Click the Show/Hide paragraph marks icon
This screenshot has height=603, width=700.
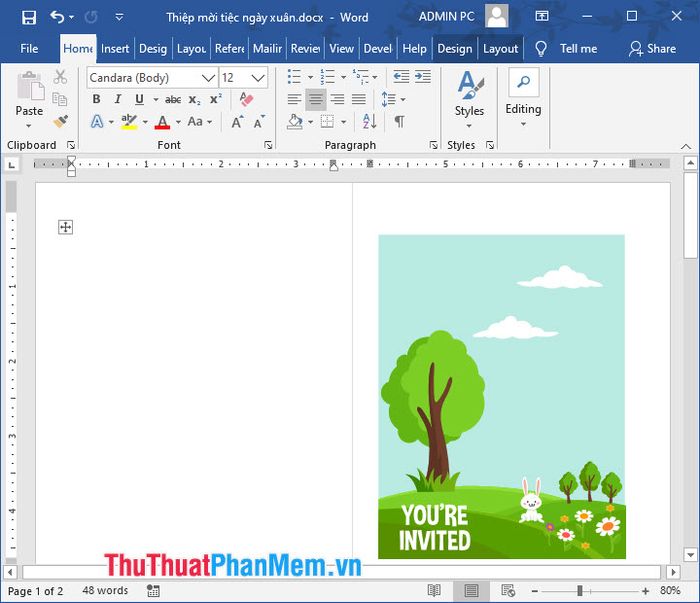(399, 122)
